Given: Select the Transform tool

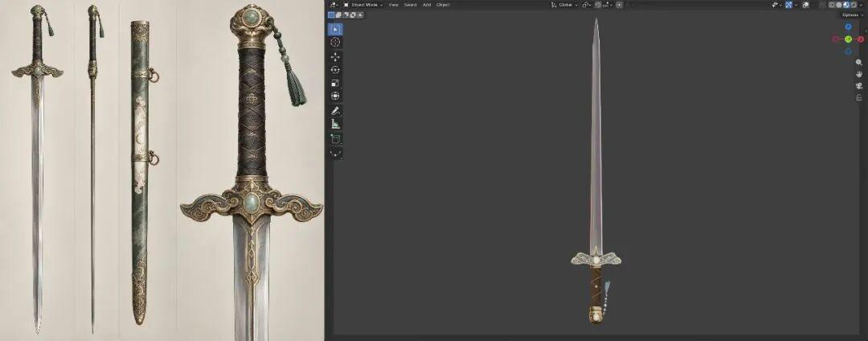Looking at the screenshot, I should (x=335, y=97).
